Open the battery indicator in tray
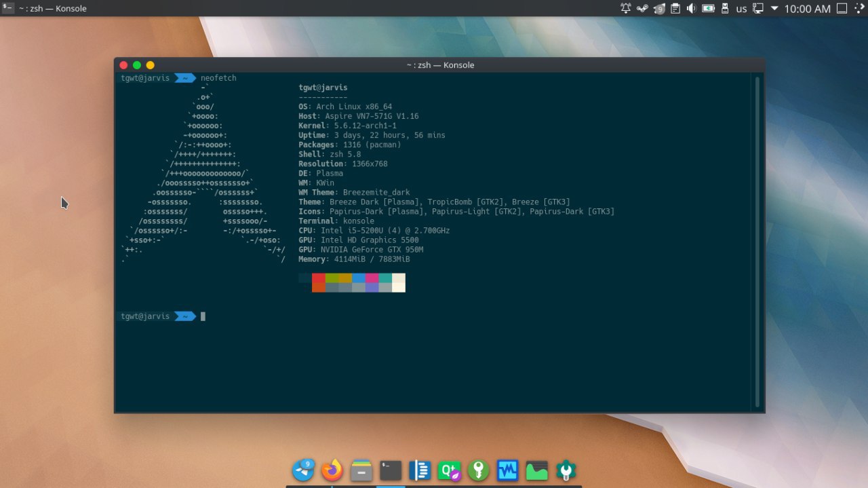 coord(709,9)
